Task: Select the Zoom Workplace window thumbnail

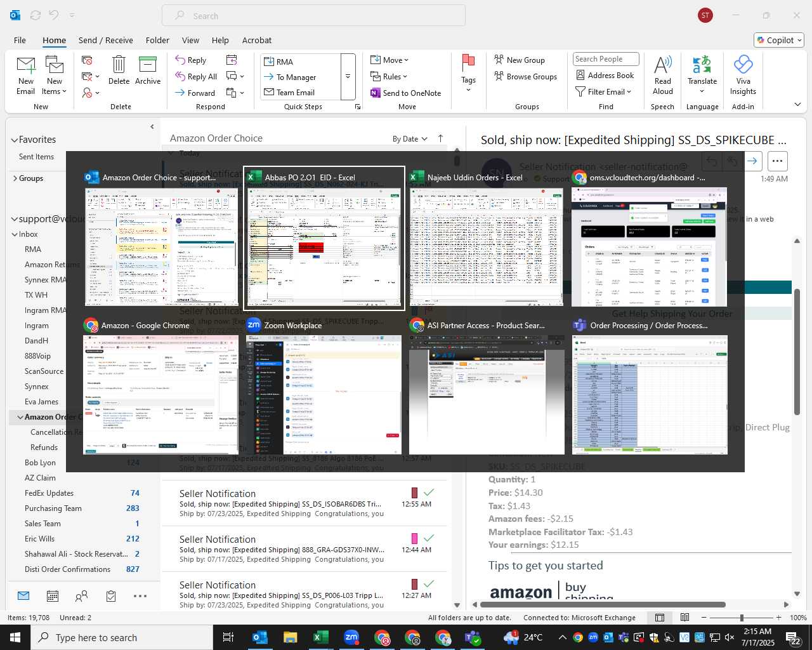Action: click(324, 387)
